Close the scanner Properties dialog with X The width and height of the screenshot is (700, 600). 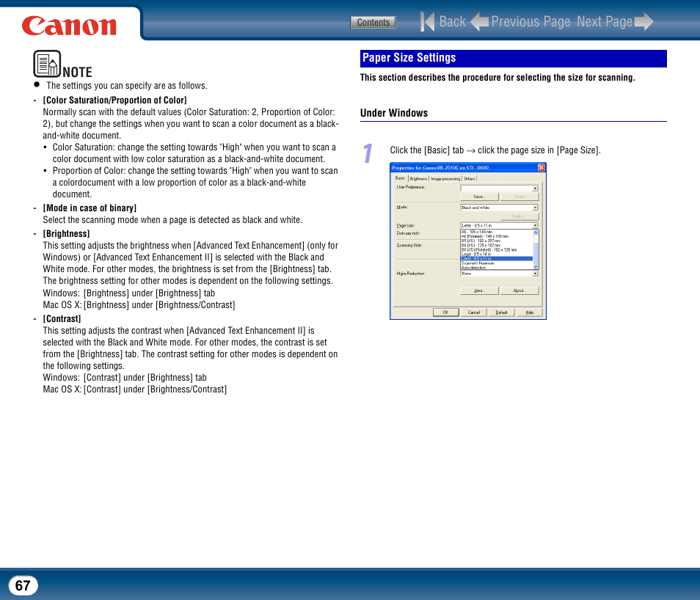[x=541, y=167]
